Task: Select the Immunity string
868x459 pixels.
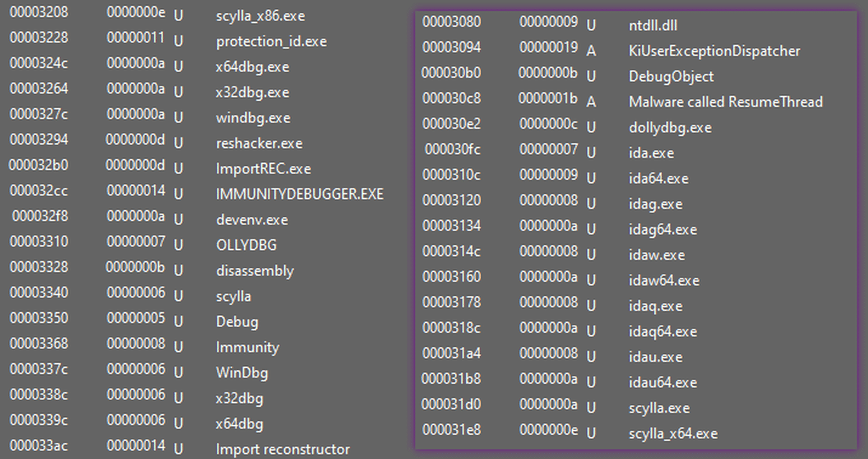Action: tap(247, 347)
